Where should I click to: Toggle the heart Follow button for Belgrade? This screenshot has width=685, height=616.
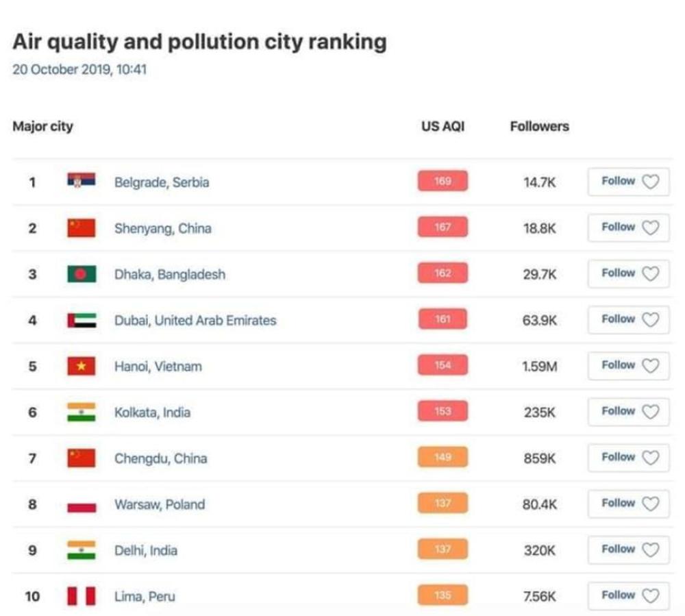pos(650,182)
